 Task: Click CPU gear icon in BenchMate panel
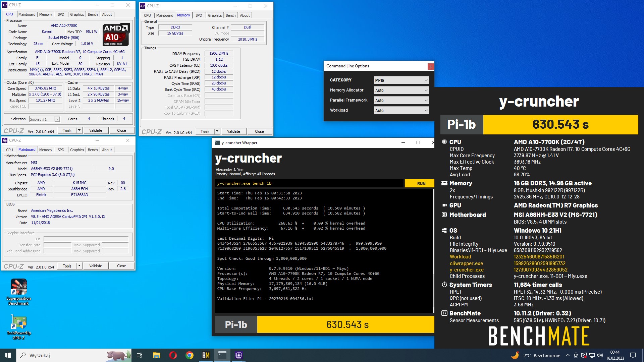[x=444, y=142]
